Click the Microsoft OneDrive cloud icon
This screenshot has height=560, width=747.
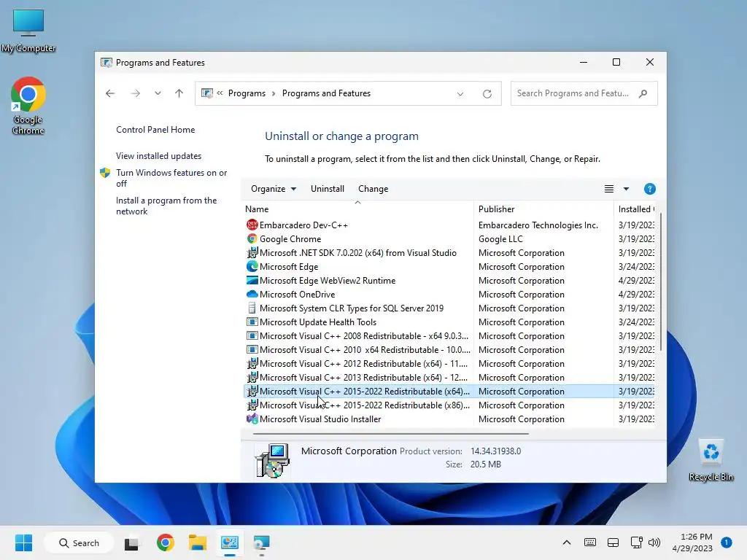pos(252,294)
